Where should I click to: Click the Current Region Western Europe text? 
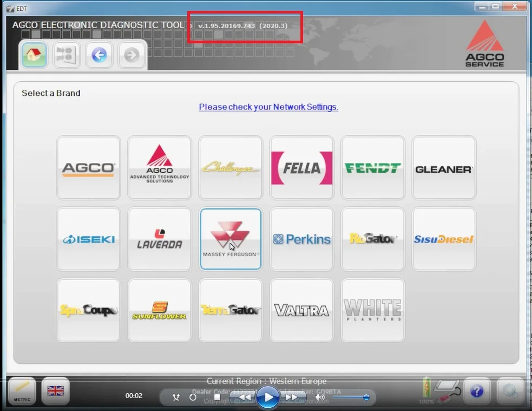[x=266, y=381]
